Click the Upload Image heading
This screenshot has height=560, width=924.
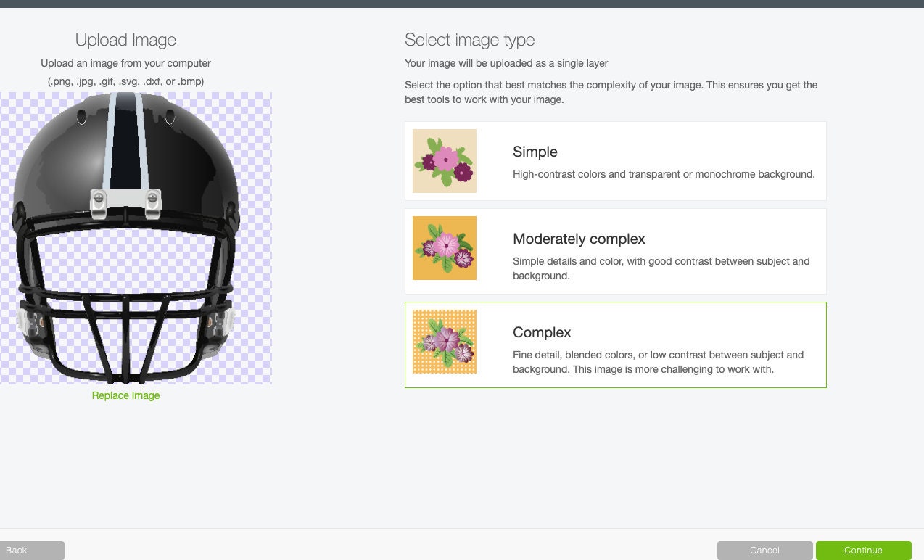[125, 40]
